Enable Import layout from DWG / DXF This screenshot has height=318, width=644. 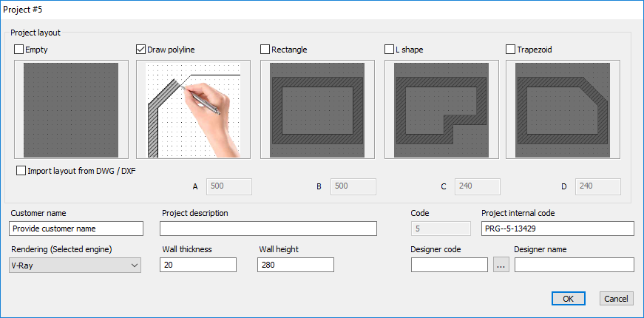(21, 171)
